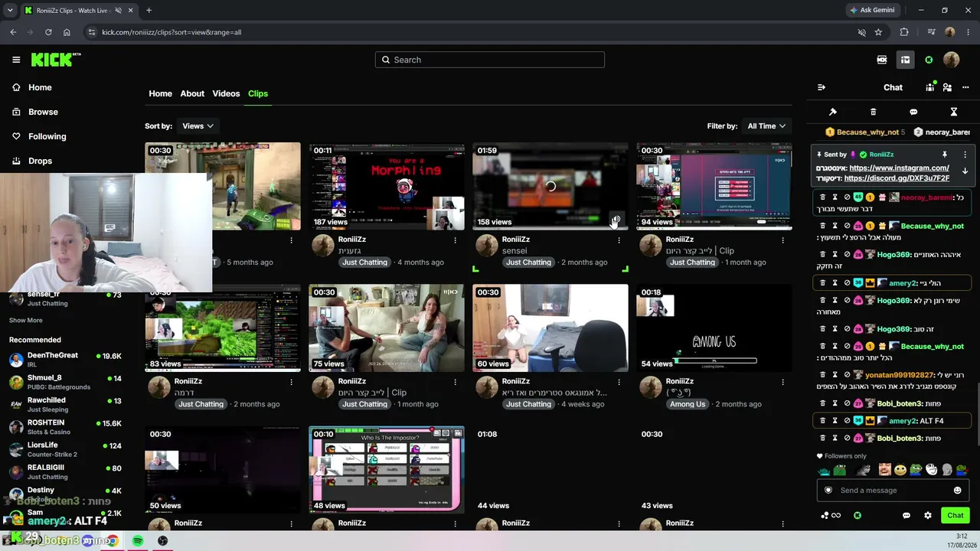The width and height of the screenshot is (980, 551).
Task: Toggle the chat identity shield in message box
Action: pyautogui.click(x=828, y=491)
